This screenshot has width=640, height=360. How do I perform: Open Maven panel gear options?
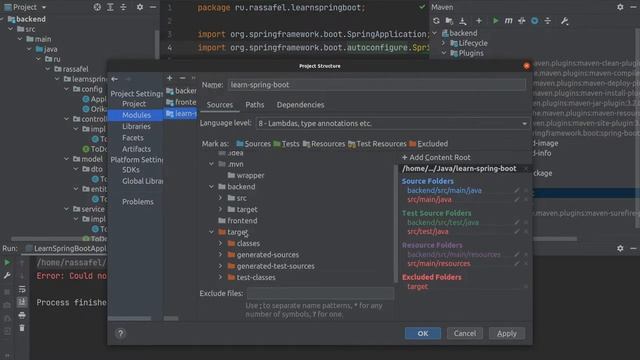pos(620,7)
